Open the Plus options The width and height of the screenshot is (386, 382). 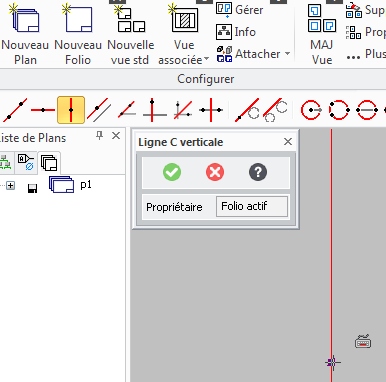[x=366, y=54]
